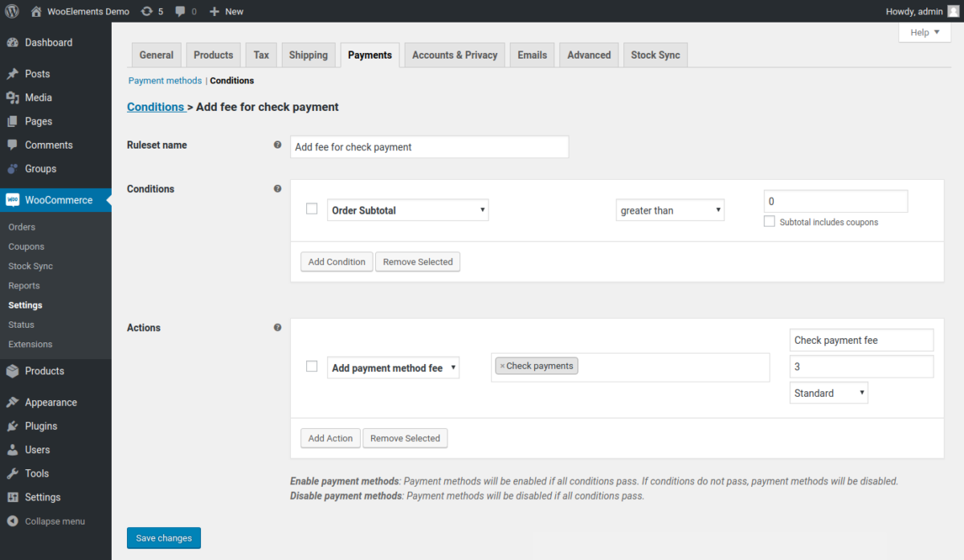Open the Dashboard from the sidebar icon
Screen dimensions: 964x560
tap(14, 40)
